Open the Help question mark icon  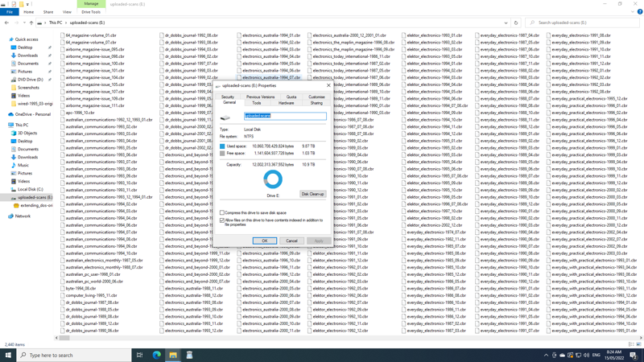coord(640,12)
